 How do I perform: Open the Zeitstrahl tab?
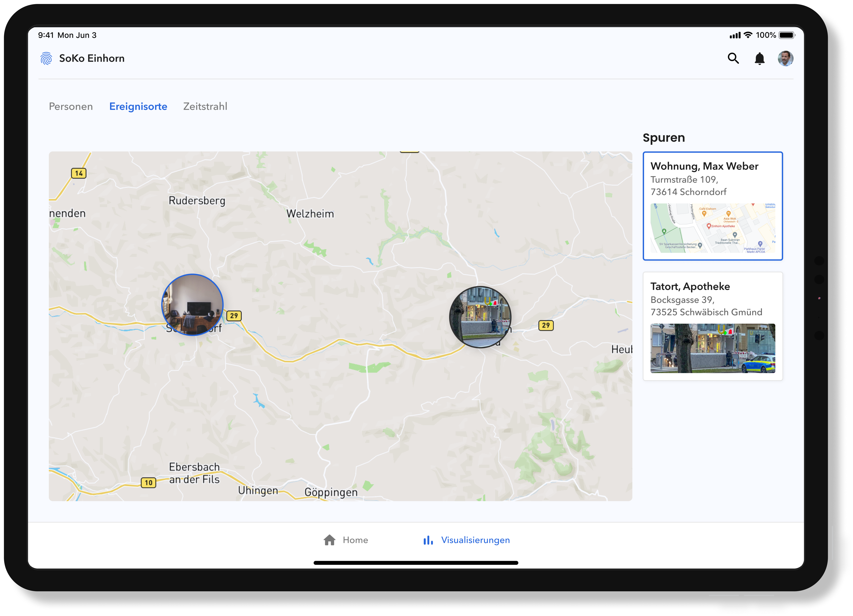[205, 107]
